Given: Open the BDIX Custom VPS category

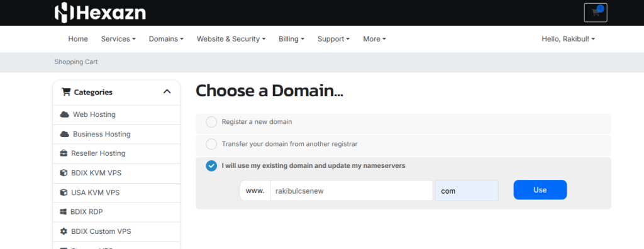Looking at the screenshot, I should (x=116, y=231).
